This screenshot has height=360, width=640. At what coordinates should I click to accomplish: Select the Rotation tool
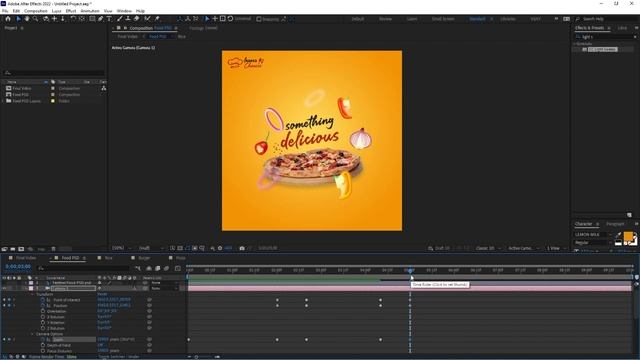pos(73,19)
